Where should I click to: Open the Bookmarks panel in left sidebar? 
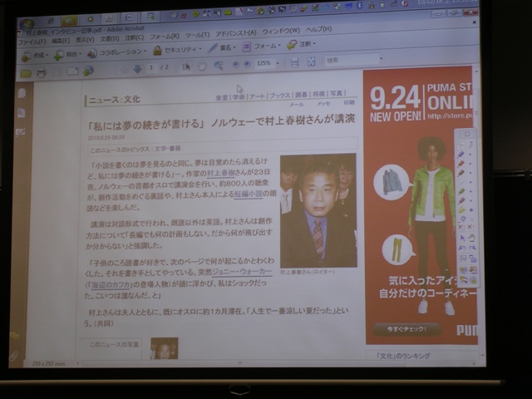pyautogui.click(x=21, y=112)
